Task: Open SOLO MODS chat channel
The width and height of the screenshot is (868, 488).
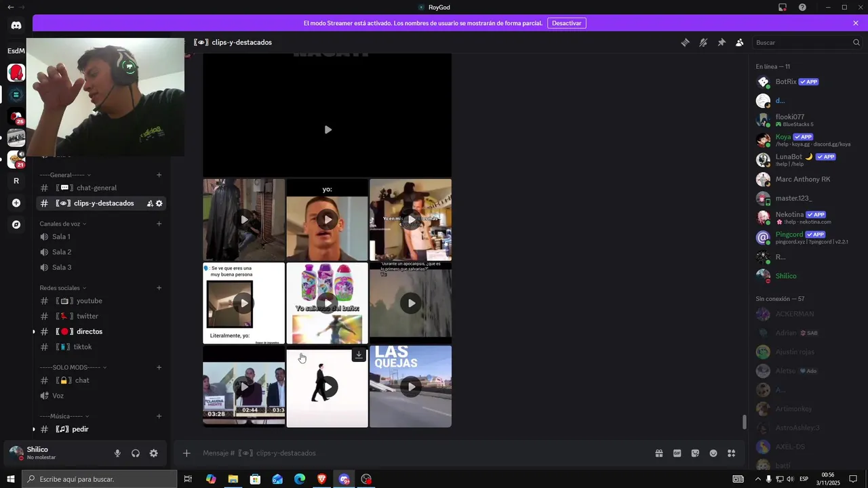Action: pos(102,380)
